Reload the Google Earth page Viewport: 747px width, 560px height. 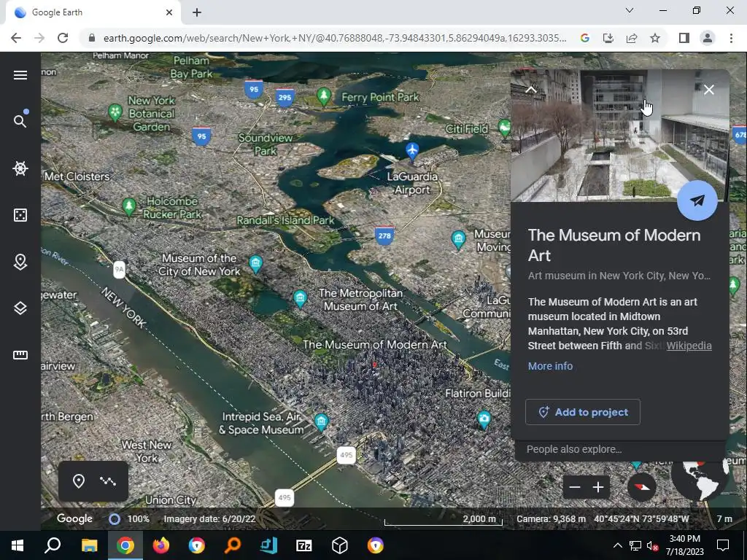pyautogui.click(x=63, y=38)
